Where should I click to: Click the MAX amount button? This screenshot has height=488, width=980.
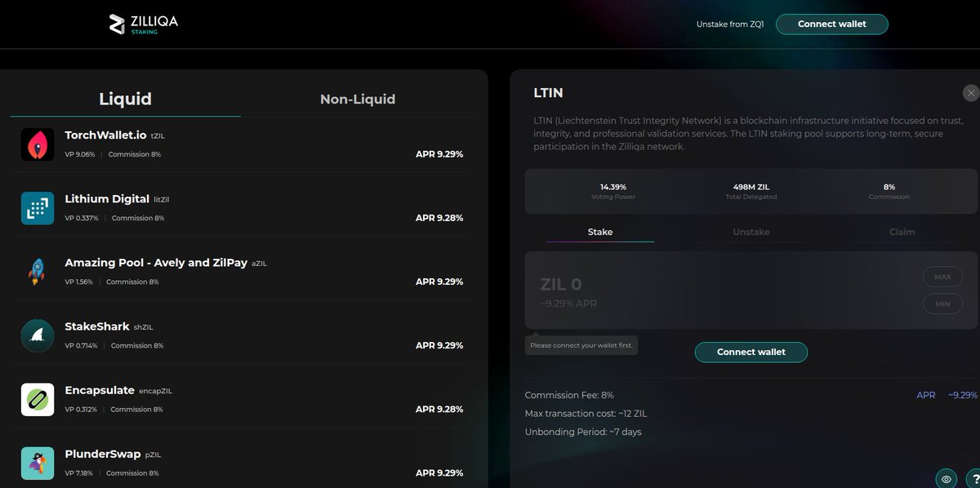point(942,277)
